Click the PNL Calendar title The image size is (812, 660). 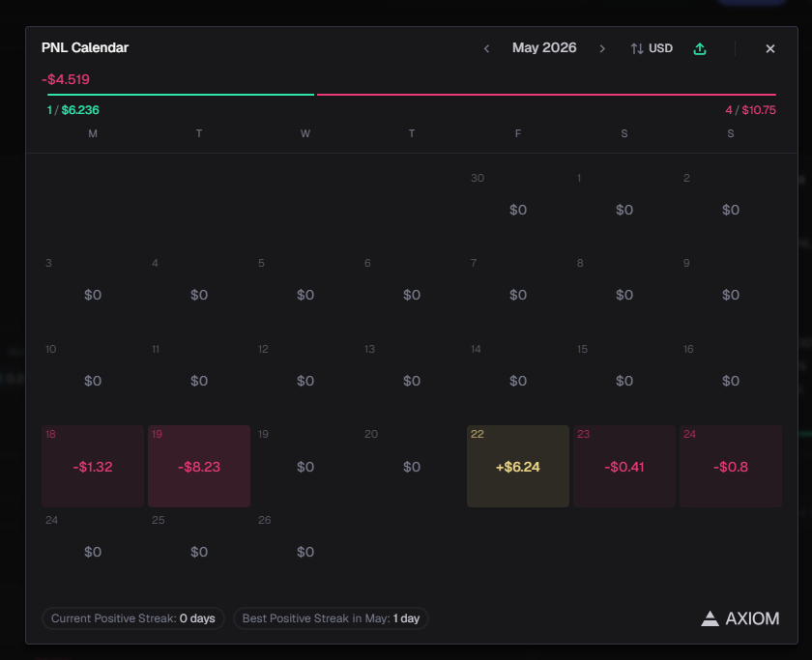[x=85, y=47]
